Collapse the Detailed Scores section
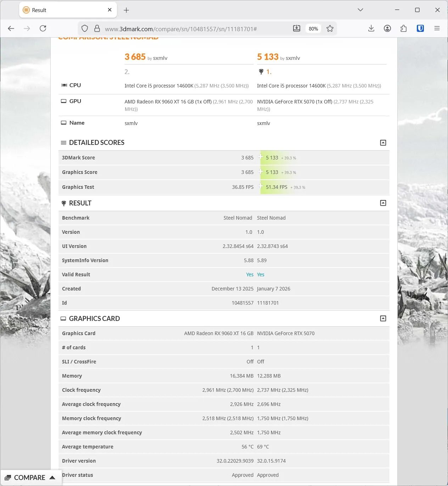The width and height of the screenshot is (448, 486). tap(383, 143)
